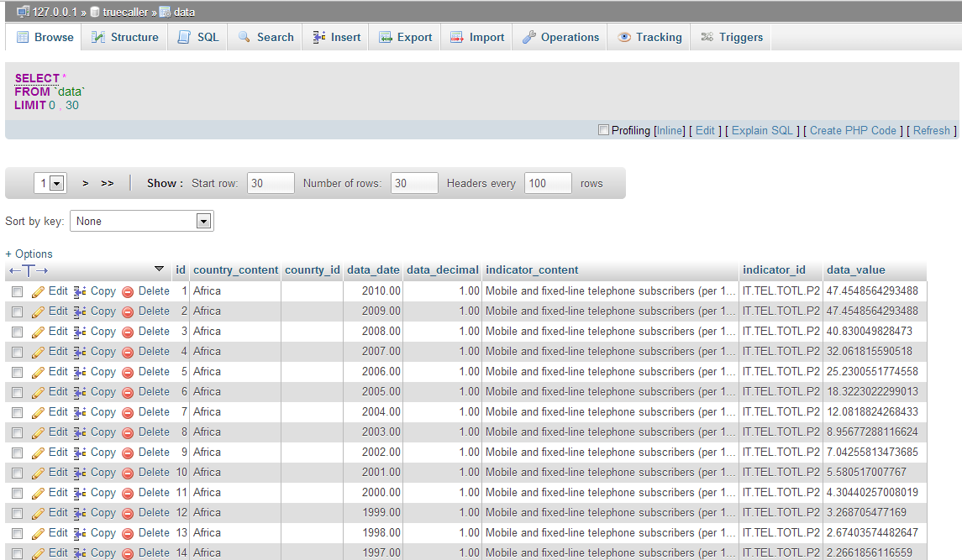Open the Tracking tab
The height and width of the screenshot is (560, 962).
click(x=649, y=38)
